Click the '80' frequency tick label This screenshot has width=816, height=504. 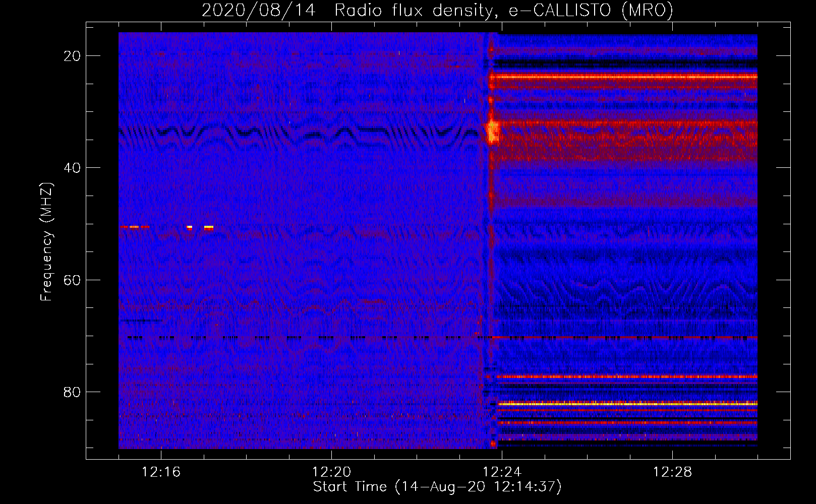tap(72, 392)
